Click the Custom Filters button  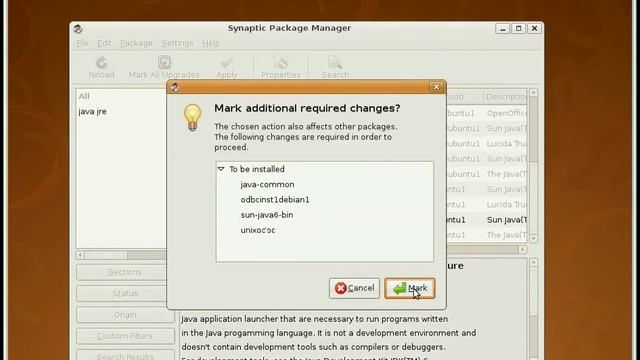click(x=125, y=336)
